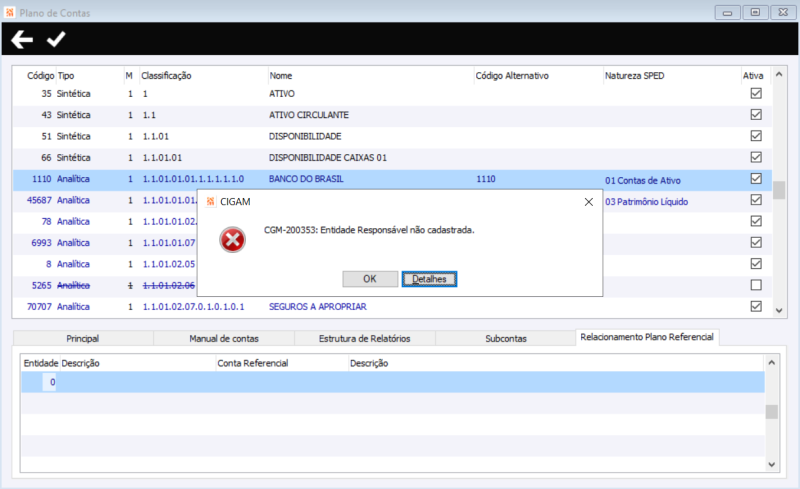Click the 03 Patrimônio Líquido cell

tap(646, 202)
